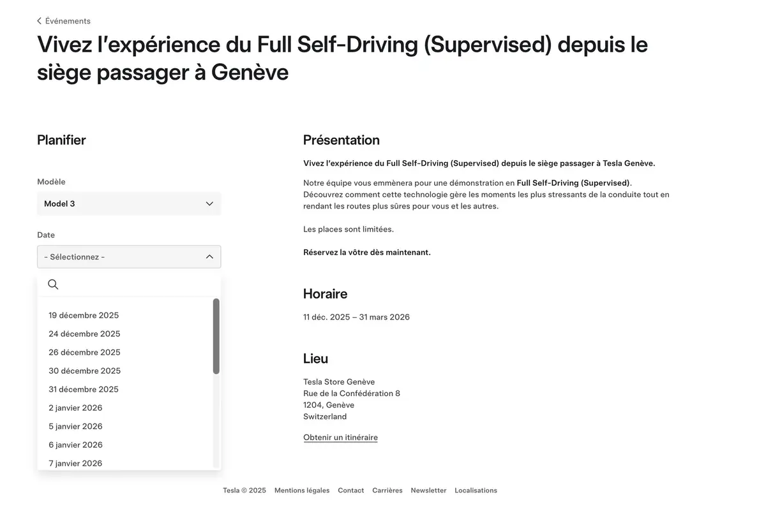Click the Newsletter footer link
Viewport: 766px width, 532px height.
click(x=428, y=490)
